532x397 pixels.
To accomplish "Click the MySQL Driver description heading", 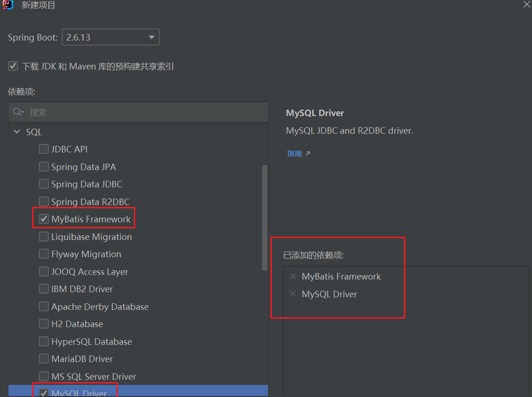I will coord(315,113).
